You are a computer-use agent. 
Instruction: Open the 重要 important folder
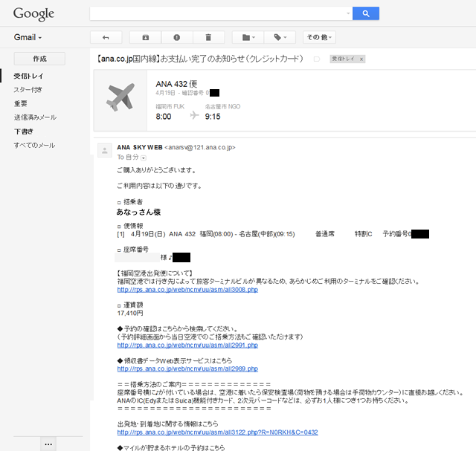[x=20, y=104]
